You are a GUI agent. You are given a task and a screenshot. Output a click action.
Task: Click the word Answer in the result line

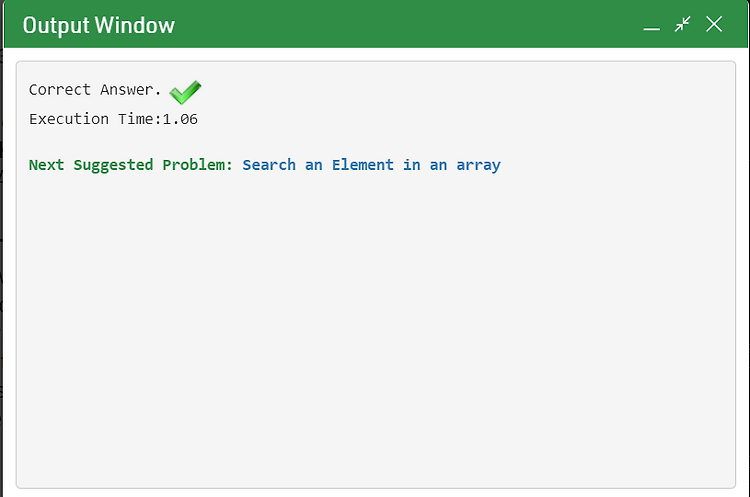tap(126, 89)
